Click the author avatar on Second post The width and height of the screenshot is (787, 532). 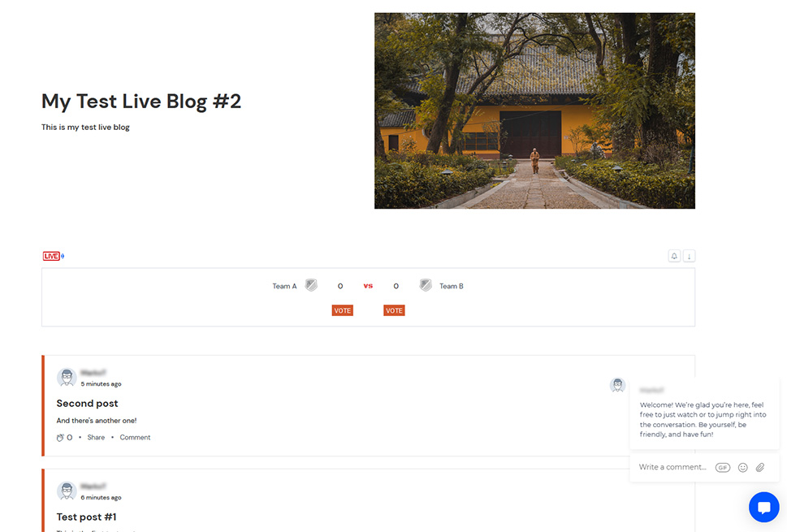coord(67,378)
